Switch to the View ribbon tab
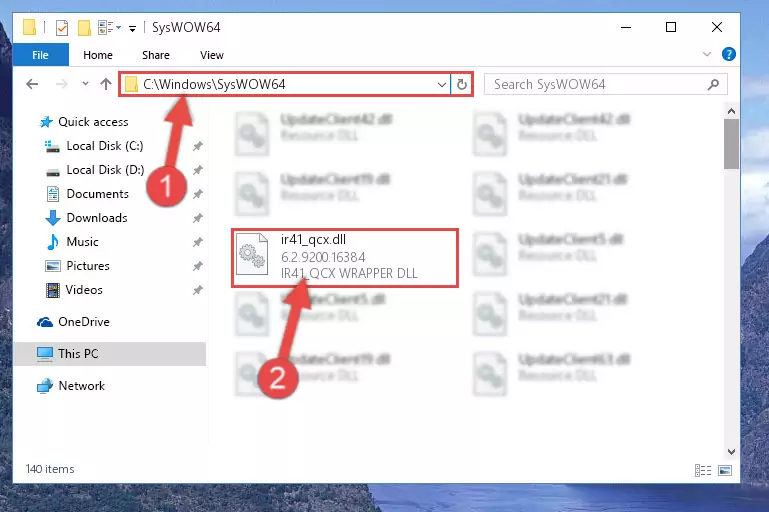 (x=212, y=55)
